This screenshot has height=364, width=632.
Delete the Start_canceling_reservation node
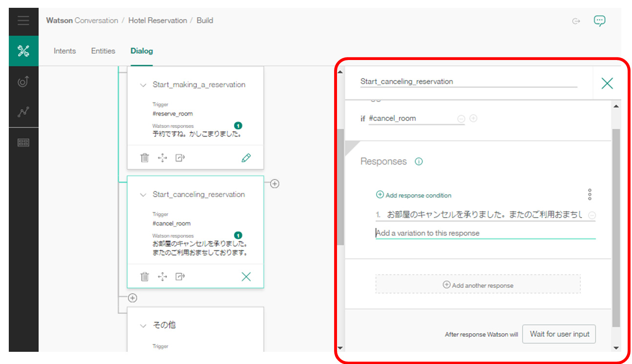tap(145, 277)
